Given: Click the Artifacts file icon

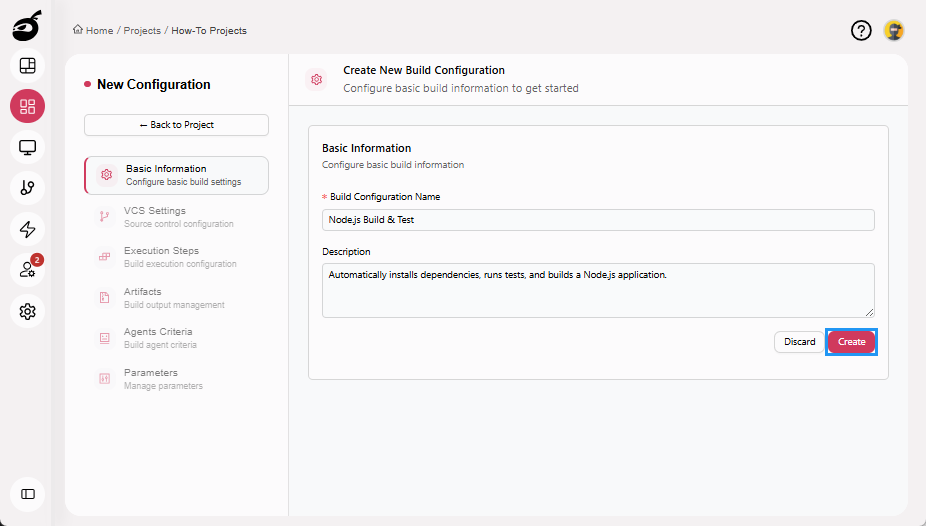Looking at the screenshot, I should point(105,298).
